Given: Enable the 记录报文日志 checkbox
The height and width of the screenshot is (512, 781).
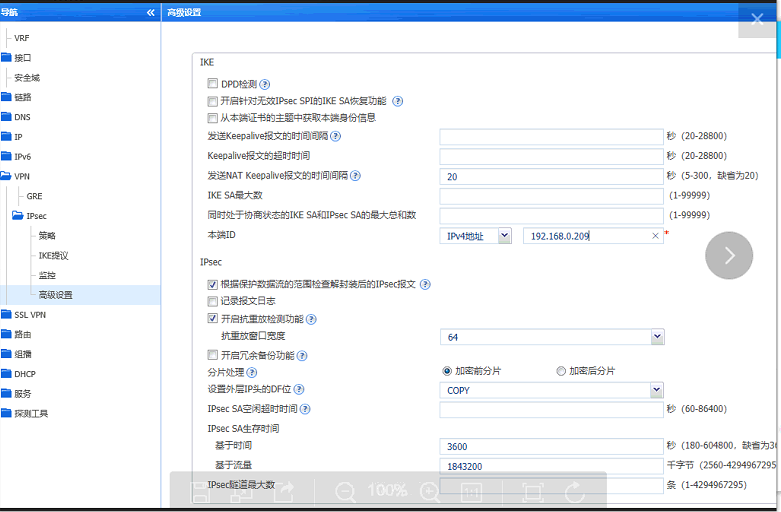Looking at the screenshot, I should pos(213,301).
